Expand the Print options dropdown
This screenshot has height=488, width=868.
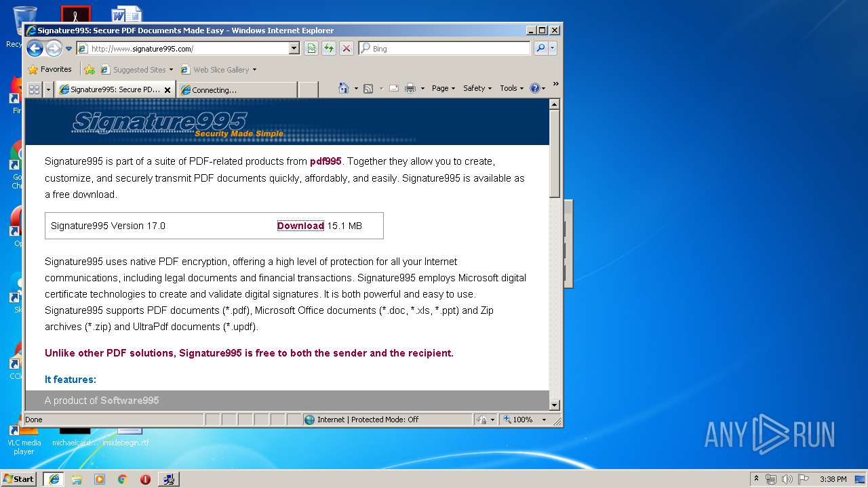(422, 88)
